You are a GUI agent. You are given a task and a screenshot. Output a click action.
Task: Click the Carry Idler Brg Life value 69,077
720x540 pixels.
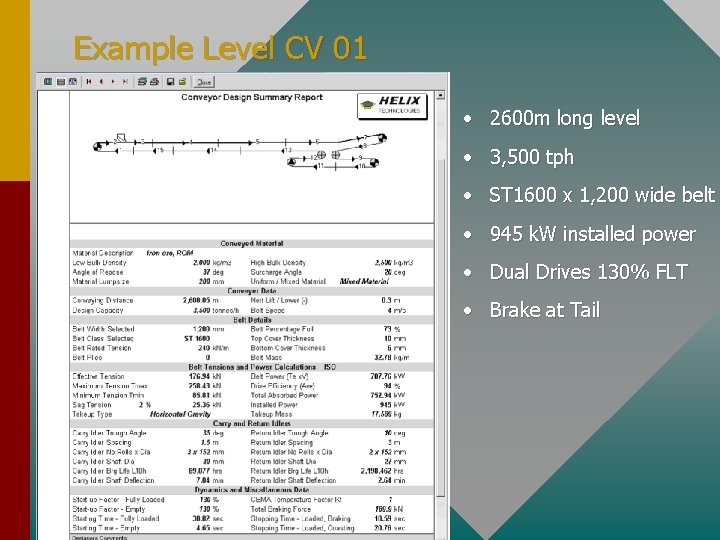(200, 471)
